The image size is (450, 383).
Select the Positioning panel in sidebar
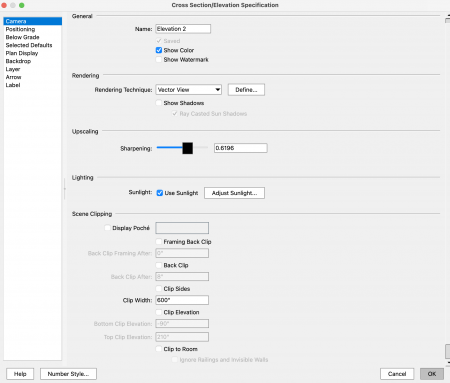(20, 29)
